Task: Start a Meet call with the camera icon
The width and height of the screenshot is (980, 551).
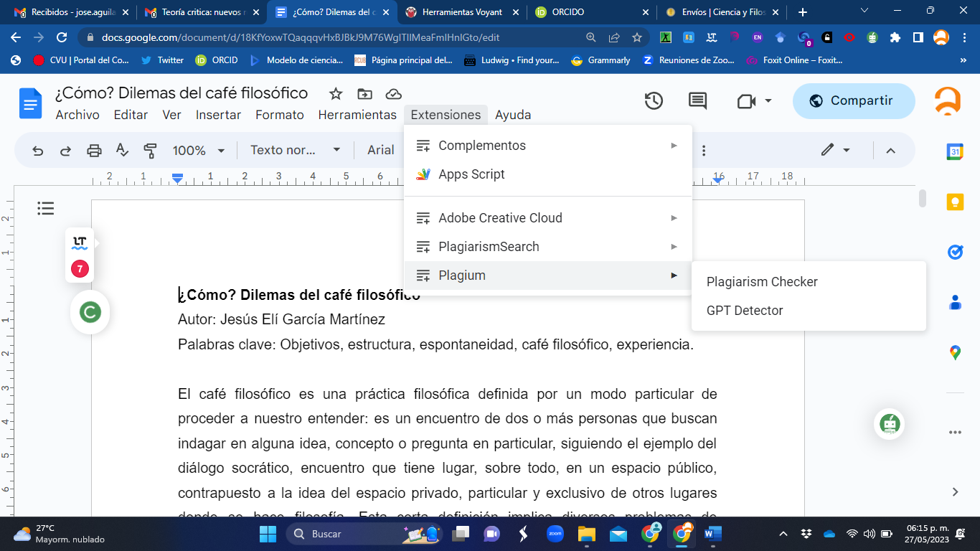Action: click(746, 101)
